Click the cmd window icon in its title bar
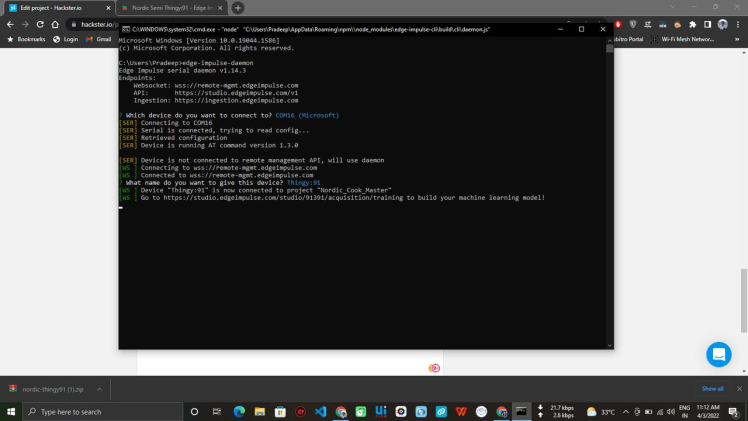The image size is (748, 421). 125,29
